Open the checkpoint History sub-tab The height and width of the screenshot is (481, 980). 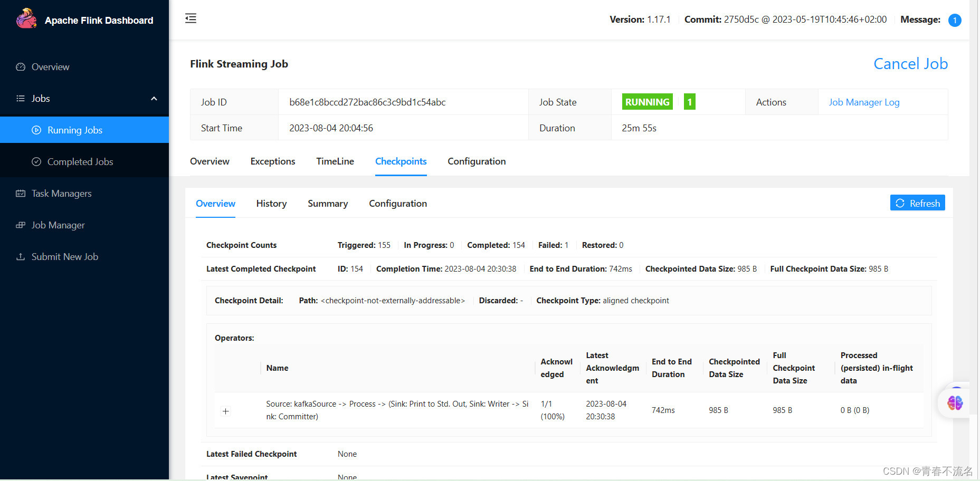click(271, 204)
